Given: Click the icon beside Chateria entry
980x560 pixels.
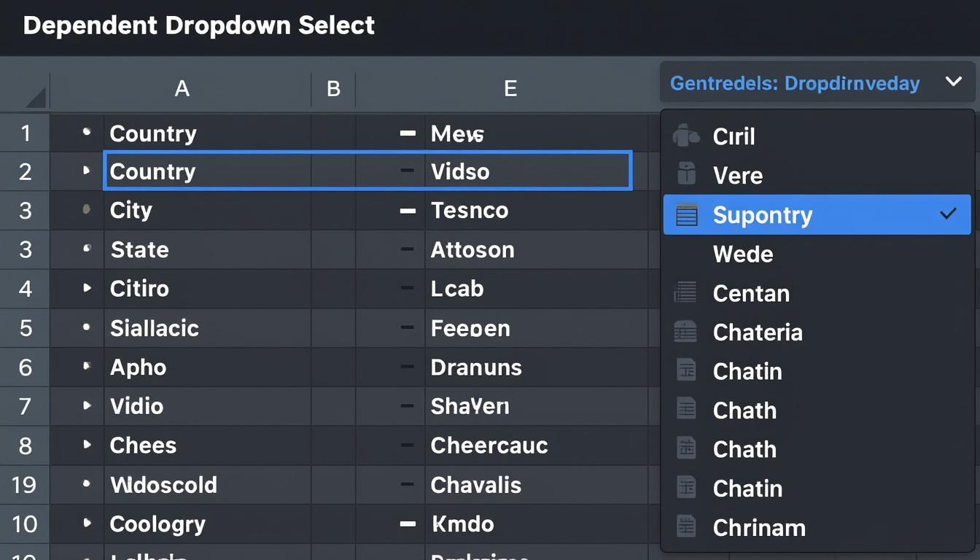Looking at the screenshot, I should click(x=686, y=332).
